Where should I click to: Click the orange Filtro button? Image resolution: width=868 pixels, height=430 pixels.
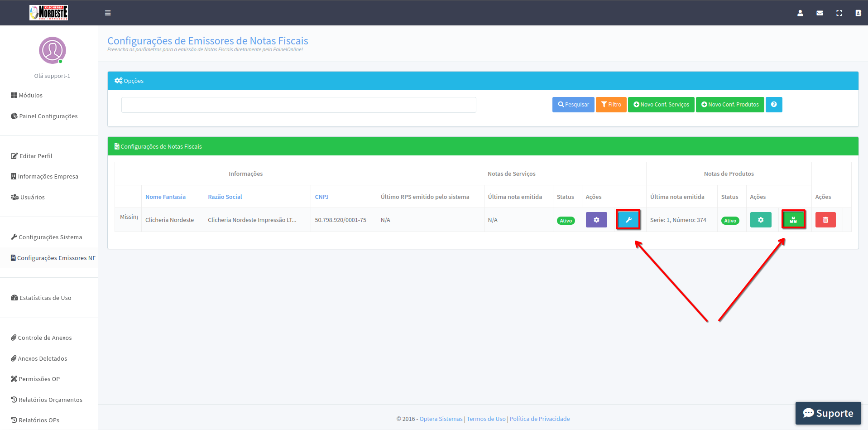(x=611, y=105)
